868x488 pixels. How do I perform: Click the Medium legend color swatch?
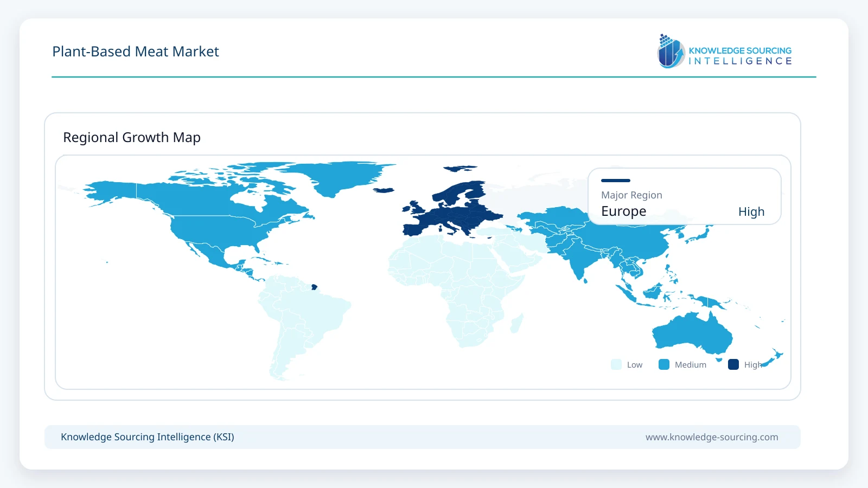[x=664, y=364]
